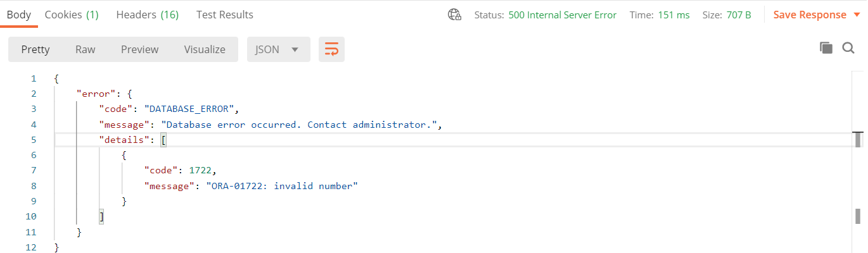Image resolution: width=868 pixels, height=253 pixels.
Task: Open the Headers tab
Action: pos(147,15)
